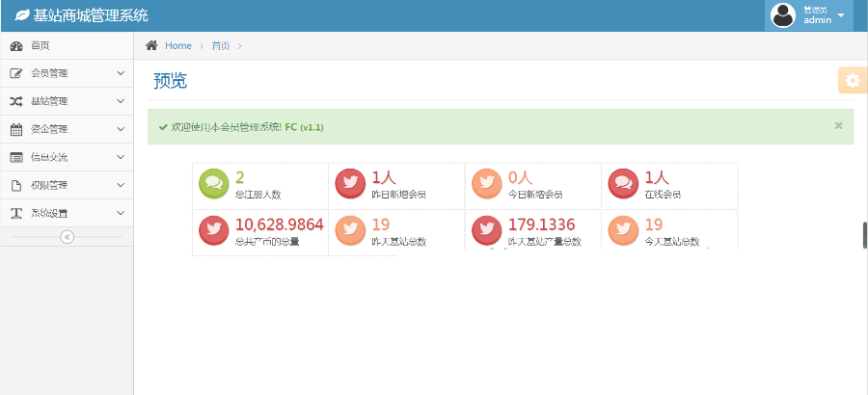This screenshot has width=868, height=395.
Task: Collapse the sidebar with double-arrow button
Action: 67,237
